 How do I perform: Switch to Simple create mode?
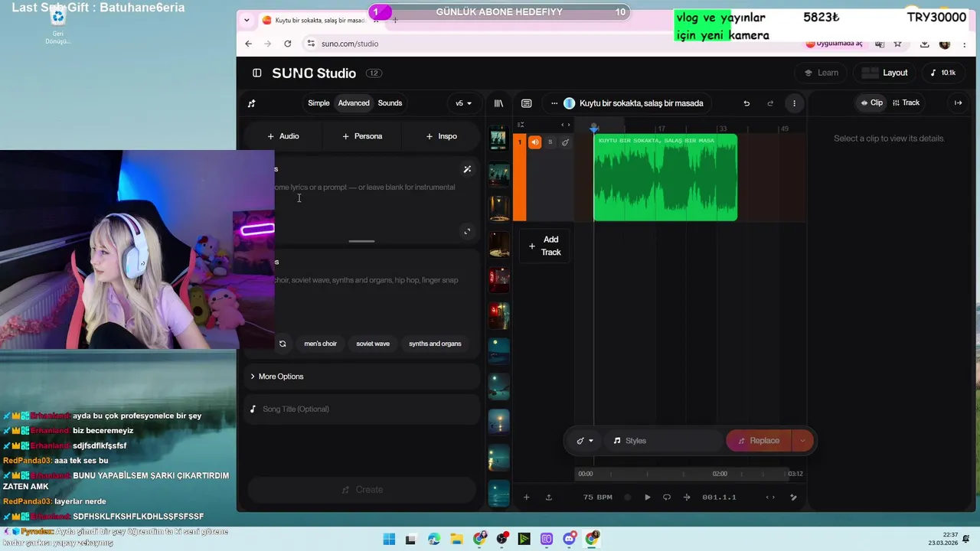tap(318, 103)
